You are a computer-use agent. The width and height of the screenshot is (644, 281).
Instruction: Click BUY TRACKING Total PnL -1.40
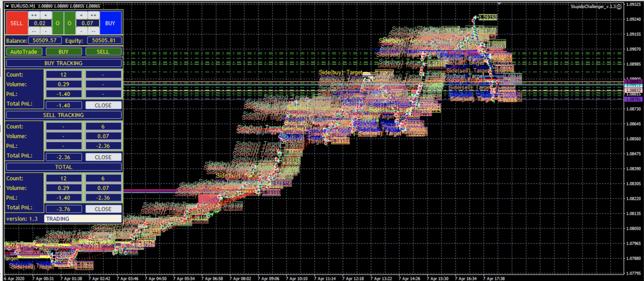pyautogui.click(x=63, y=105)
